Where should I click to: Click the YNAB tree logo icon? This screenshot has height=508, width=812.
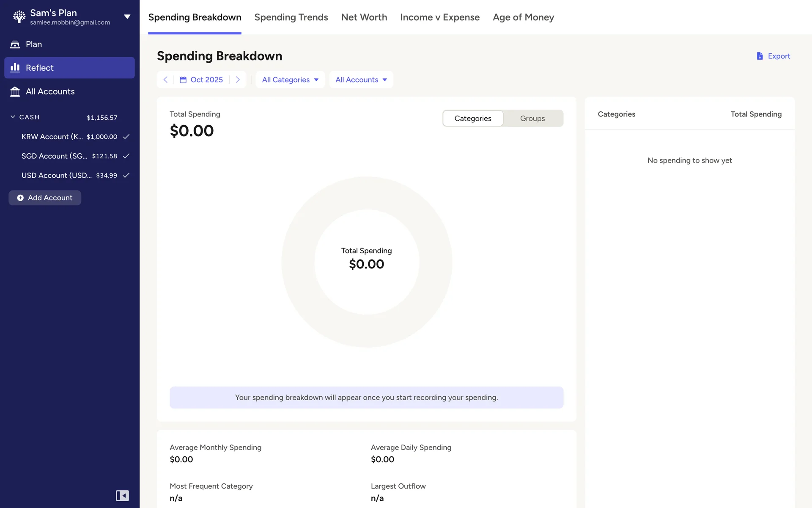19,17
